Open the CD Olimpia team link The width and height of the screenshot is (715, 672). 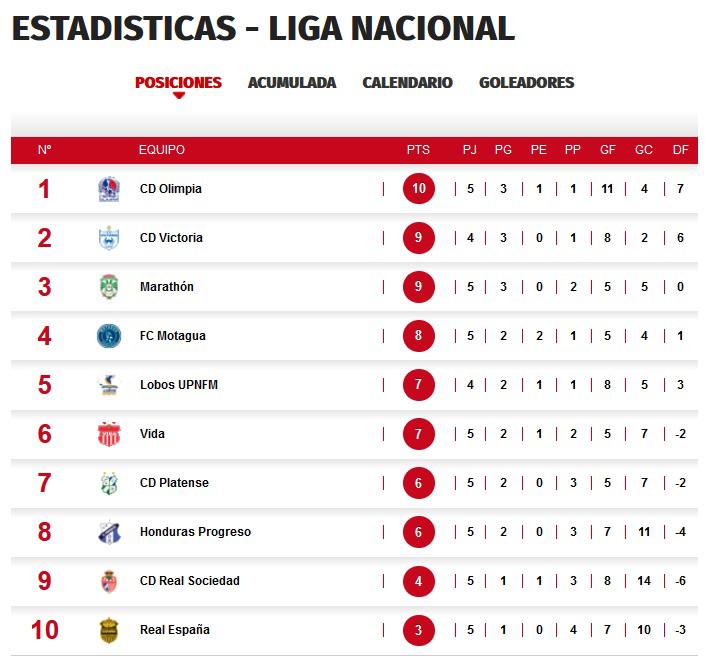[x=171, y=189]
